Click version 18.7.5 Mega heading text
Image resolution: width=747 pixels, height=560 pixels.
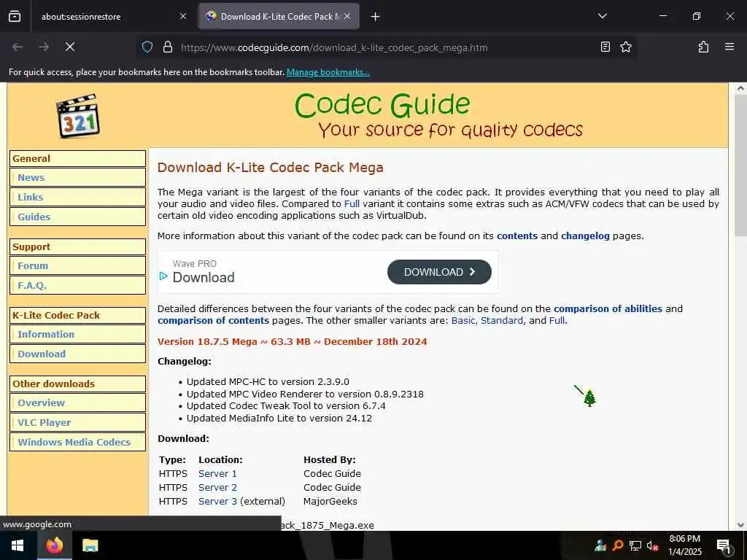click(x=292, y=342)
